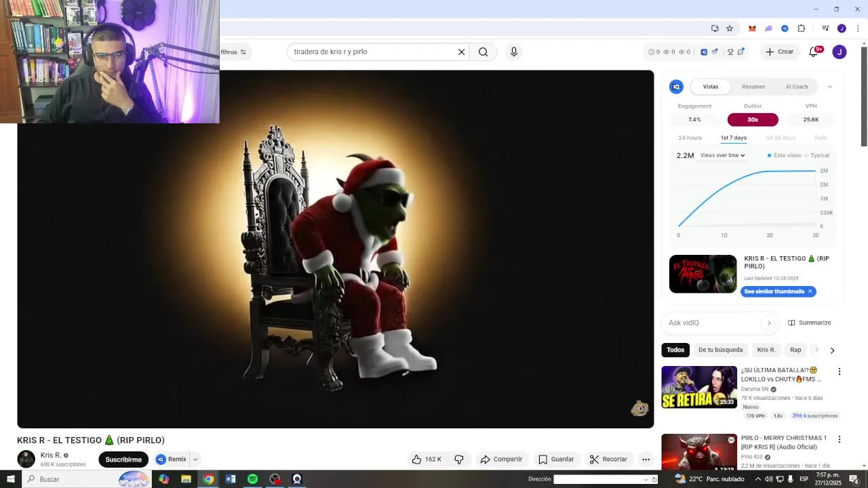Switch to the AI Coach tab
Viewport: 868px width, 488px height.
(x=797, y=87)
